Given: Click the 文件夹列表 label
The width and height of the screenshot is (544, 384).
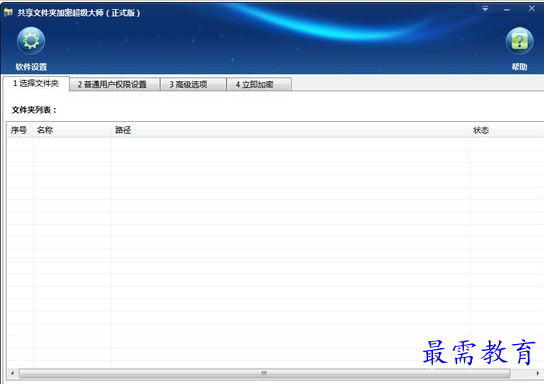Looking at the screenshot, I should pos(34,110).
